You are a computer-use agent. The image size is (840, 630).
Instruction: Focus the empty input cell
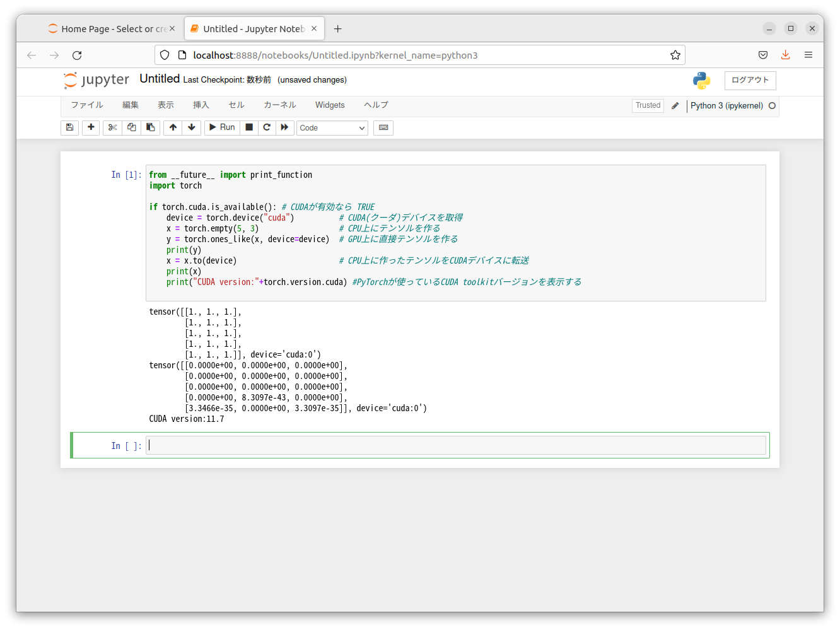pos(456,445)
